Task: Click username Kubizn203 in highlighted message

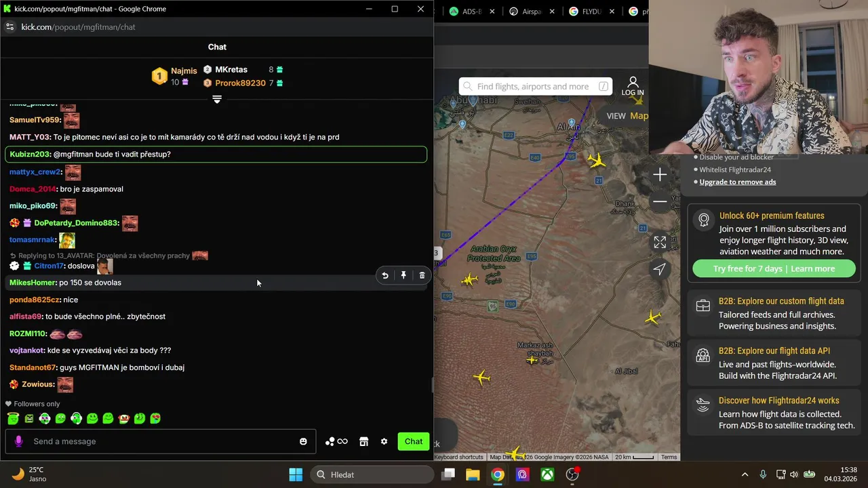Action: [x=30, y=155]
